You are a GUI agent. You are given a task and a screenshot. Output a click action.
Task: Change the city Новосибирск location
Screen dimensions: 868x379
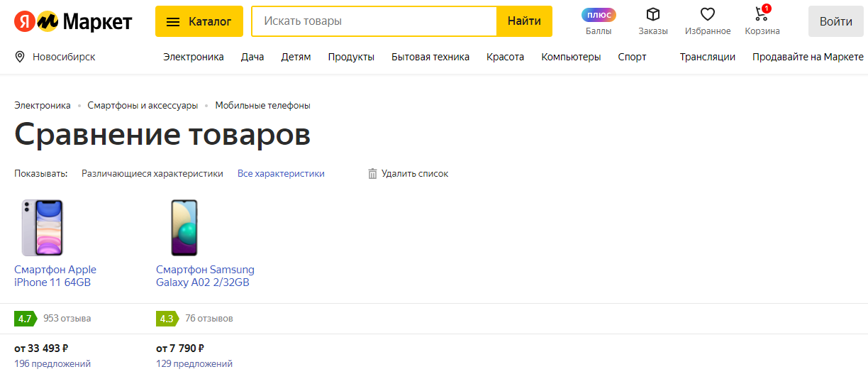55,57
